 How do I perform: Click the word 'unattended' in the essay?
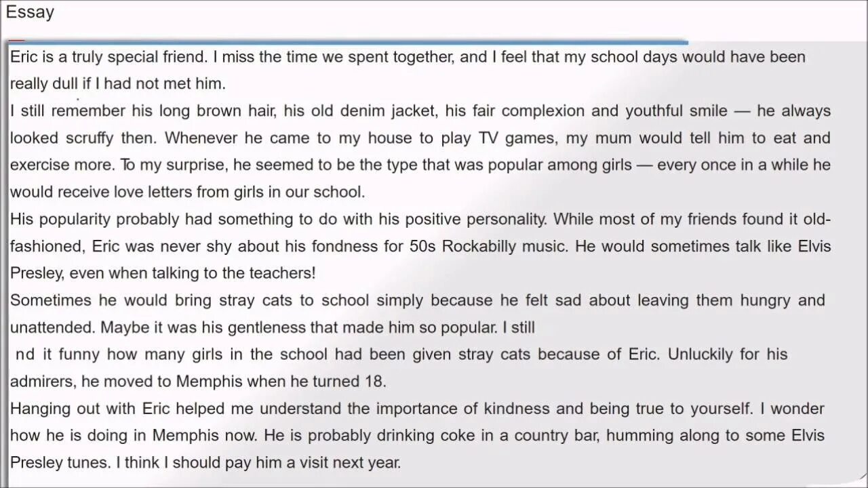[52, 328]
